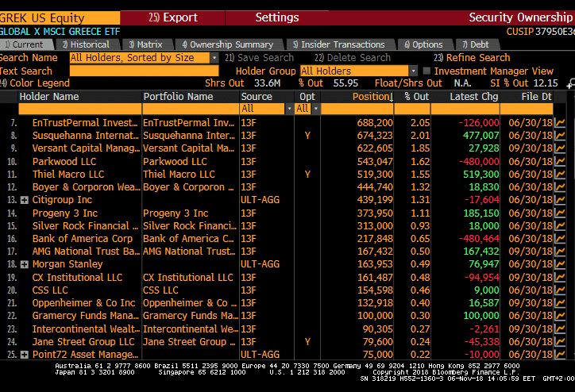Open chart icon for Thiel Macro LLC row

click(560, 175)
